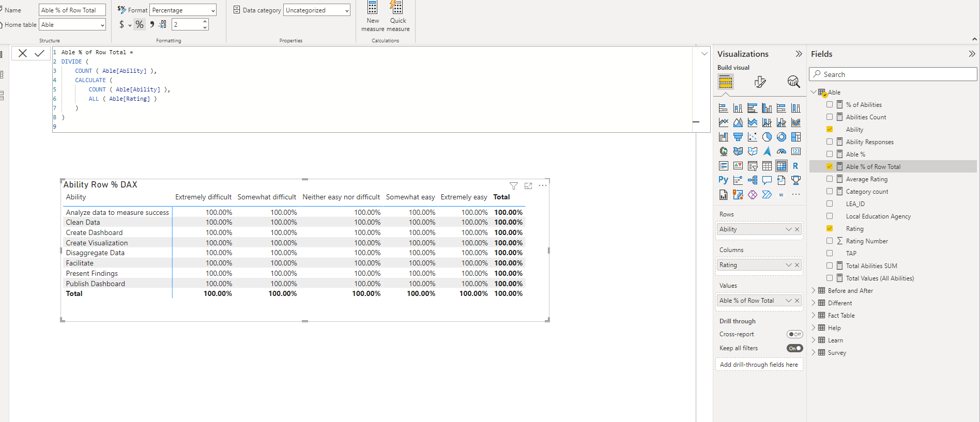Screen dimensions: 980x422
Task: Check the % of Abilities field
Action: [x=830, y=104]
